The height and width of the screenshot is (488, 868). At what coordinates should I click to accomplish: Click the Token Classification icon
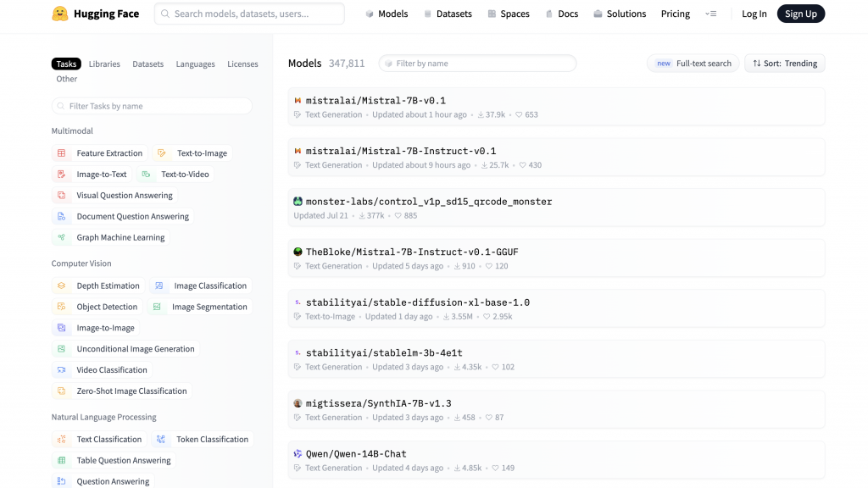161,440
